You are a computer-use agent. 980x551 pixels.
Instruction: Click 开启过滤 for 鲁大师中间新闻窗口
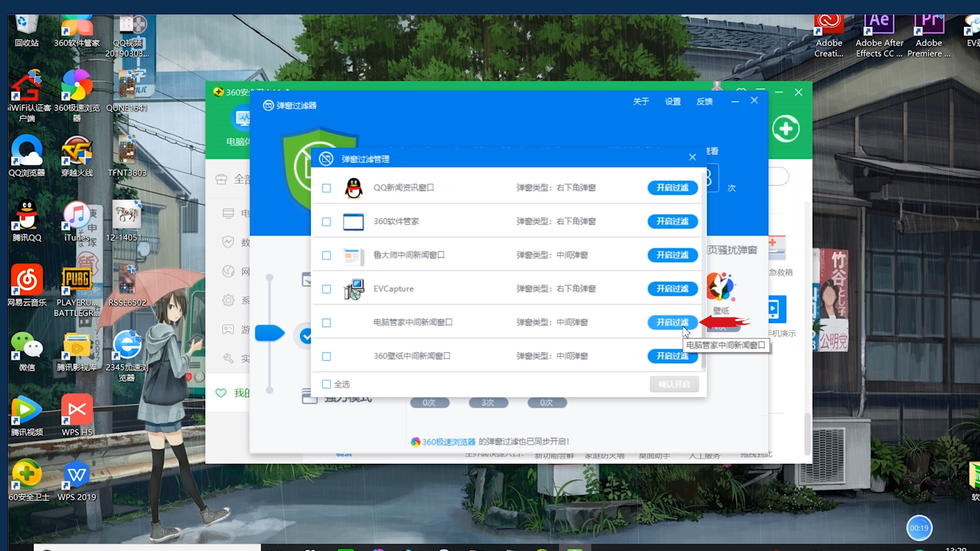click(672, 255)
